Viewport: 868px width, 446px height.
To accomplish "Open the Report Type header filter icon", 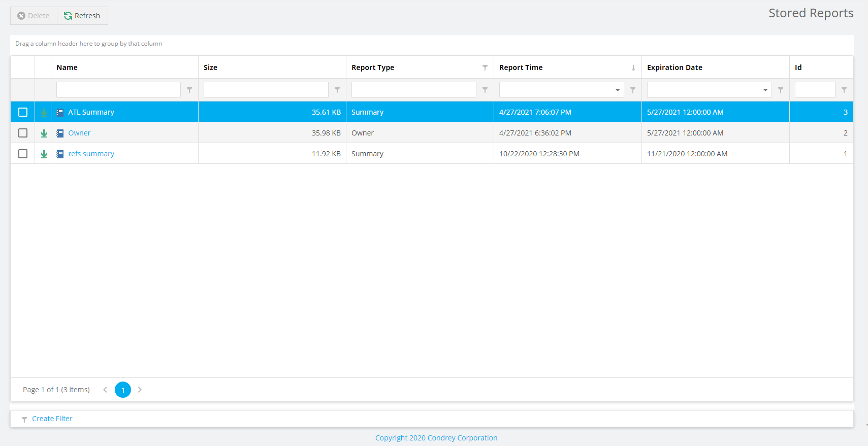I will pyautogui.click(x=485, y=67).
